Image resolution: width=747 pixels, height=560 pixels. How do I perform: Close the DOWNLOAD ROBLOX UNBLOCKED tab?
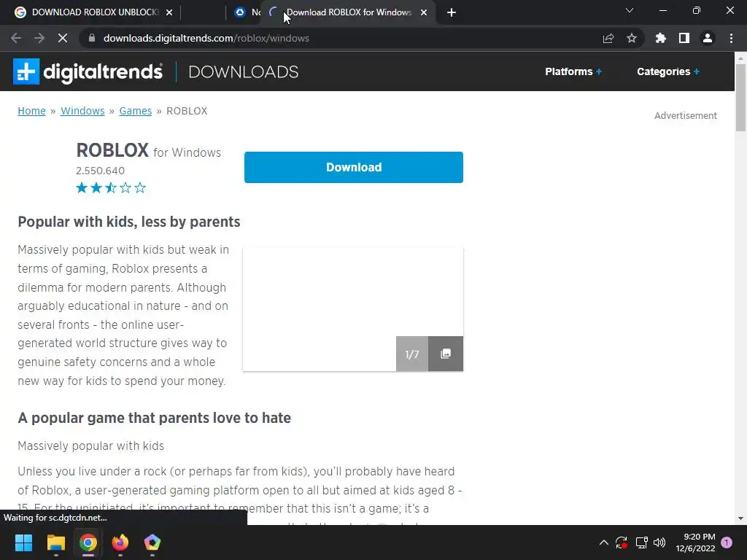[x=169, y=12]
